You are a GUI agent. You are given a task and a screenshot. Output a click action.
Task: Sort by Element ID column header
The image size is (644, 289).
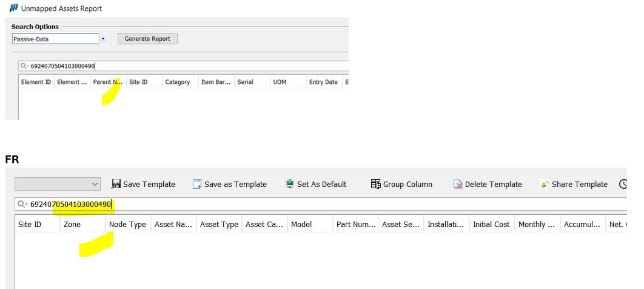(x=36, y=82)
